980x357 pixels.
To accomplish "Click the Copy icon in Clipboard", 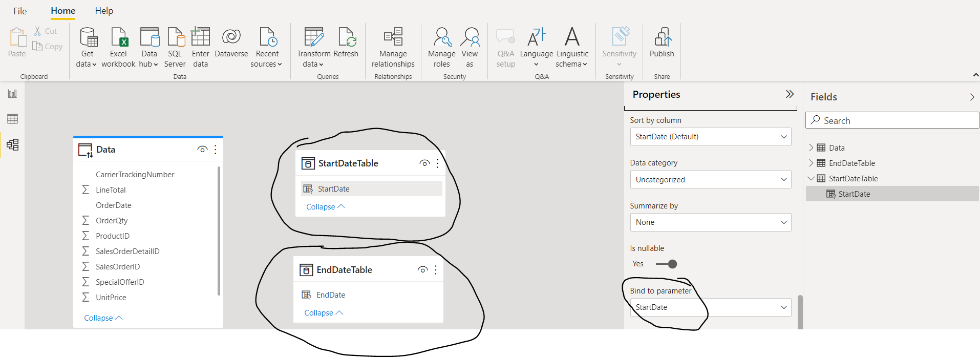I will (x=37, y=46).
